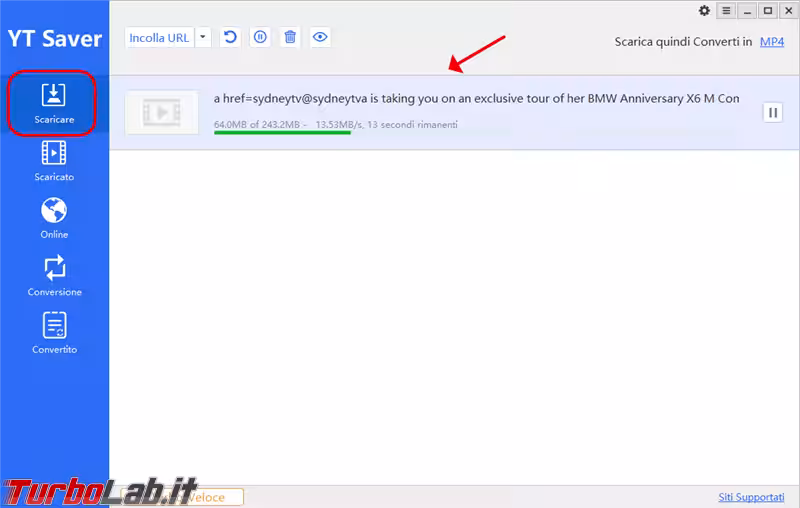
Task: Open the MP4 output format selector
Action: 771,41
